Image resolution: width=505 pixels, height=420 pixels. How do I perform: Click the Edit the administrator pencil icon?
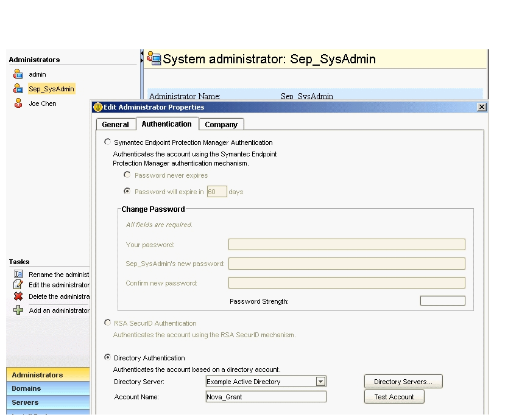[x=18, y=284]
